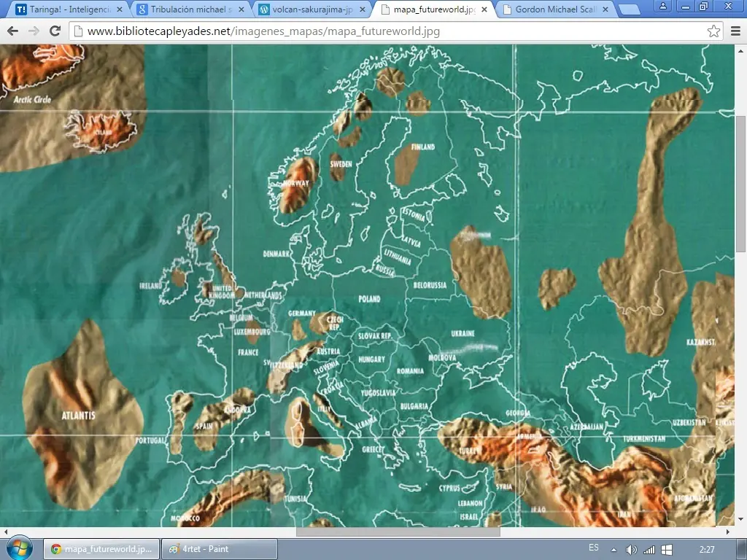Click the 2:27 system clock
The width and height of the screenshot is (747, 560).
click(707, 550)
